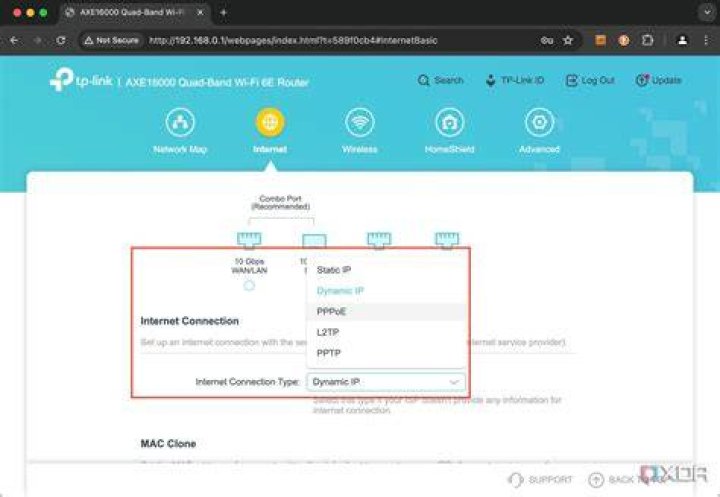Choose Dynamic IP from dropdown list
Image resolution: width=720 pixels, height=497 pixels.
pos(386,291)
